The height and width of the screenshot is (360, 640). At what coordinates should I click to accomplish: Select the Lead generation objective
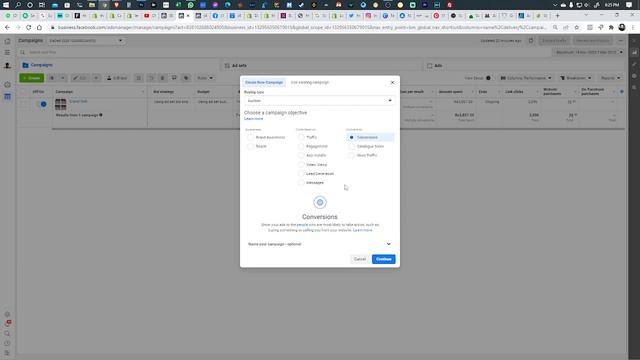[x=316, y=174]
